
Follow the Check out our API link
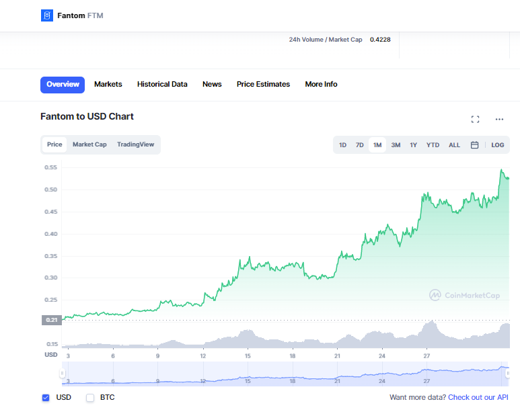(x=478, y=397)
